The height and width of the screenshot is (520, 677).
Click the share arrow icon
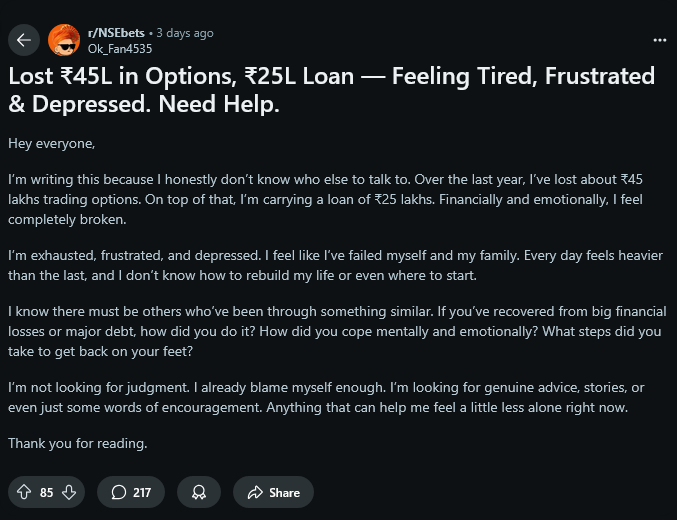click(254, 492)
